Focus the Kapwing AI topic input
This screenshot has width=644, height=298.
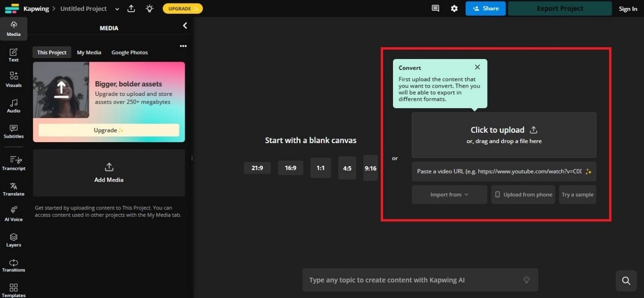point(420,280)
